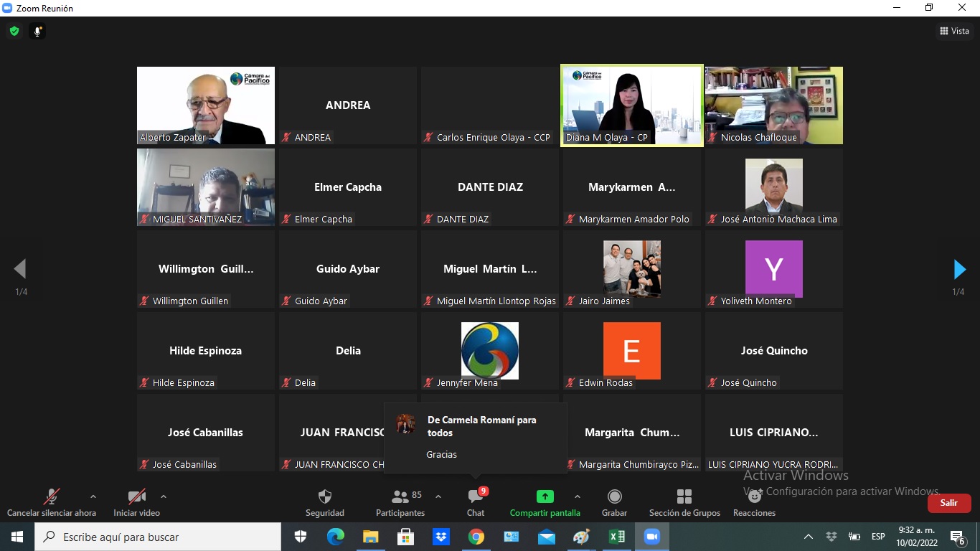This screenshot has width=980, height=551.
Task: Select the José Quincho tile
Action: click(x=774, y=351)
